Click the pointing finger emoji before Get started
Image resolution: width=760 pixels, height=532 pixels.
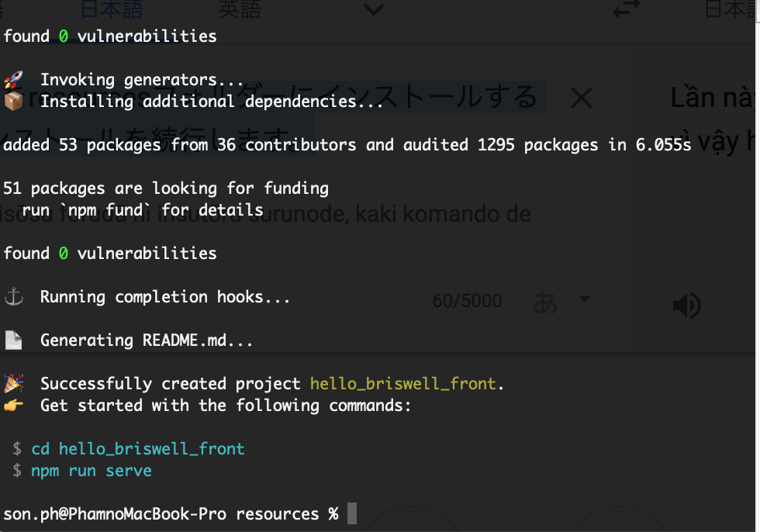[13, 405]
